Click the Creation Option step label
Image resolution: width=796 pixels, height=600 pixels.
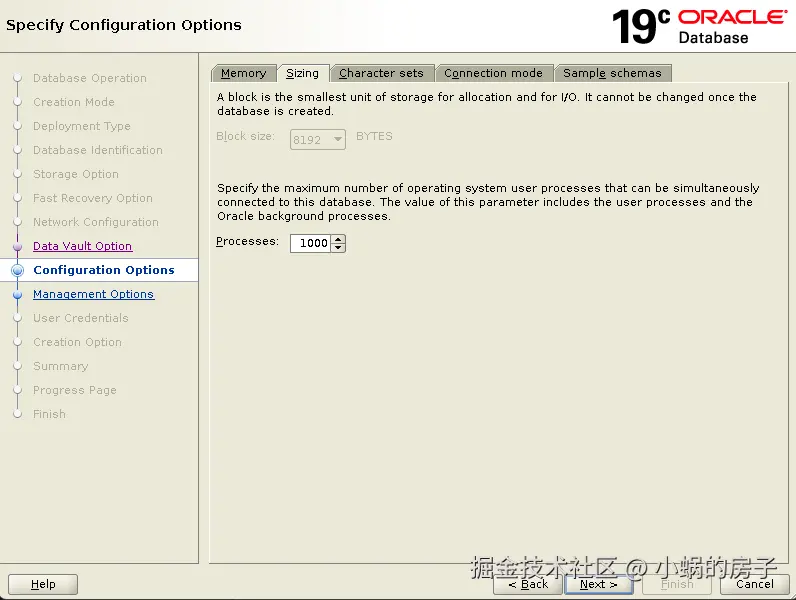77,342
